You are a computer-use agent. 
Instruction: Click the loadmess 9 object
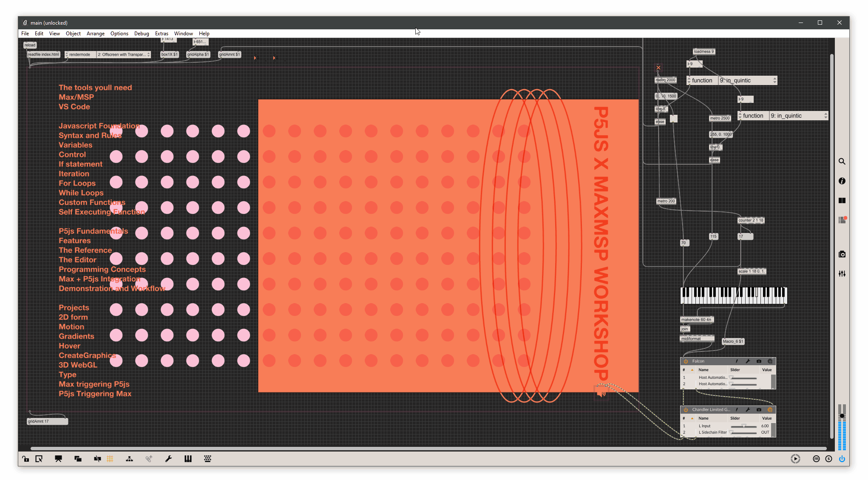pyautogui.click(x=703, y=51)
